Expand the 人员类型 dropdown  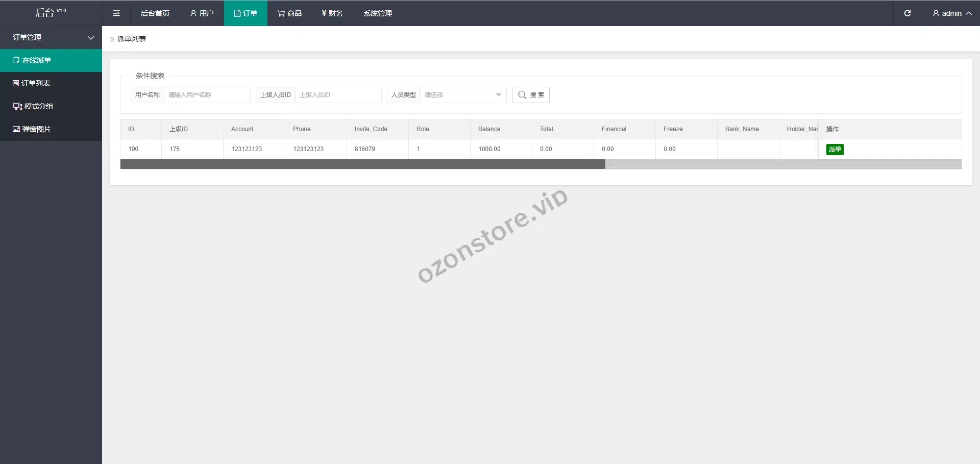pos(462,95)
